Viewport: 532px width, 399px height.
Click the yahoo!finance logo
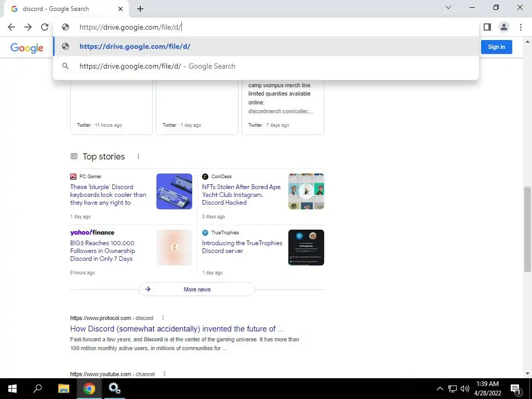point(92,232)
